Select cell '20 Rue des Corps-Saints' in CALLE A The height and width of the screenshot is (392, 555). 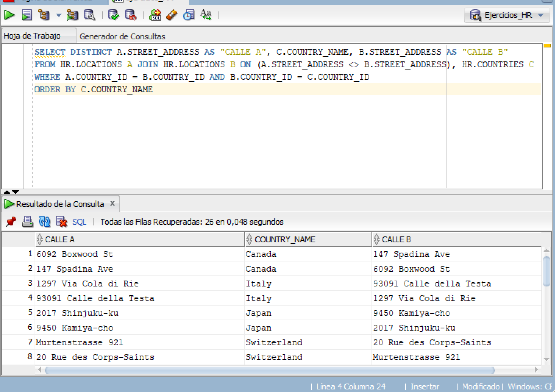(x=140, y=357)
